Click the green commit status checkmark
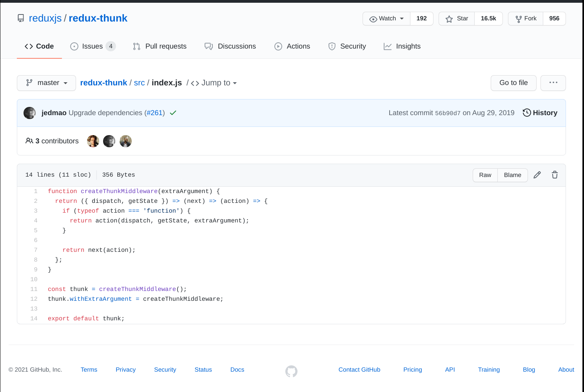584x392 pixels. [x=173, y=113]
